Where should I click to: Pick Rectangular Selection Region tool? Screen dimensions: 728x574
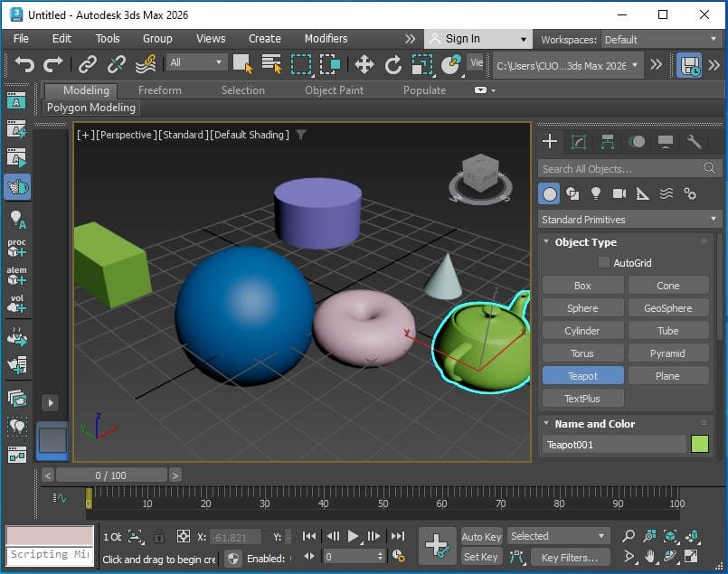301,64
